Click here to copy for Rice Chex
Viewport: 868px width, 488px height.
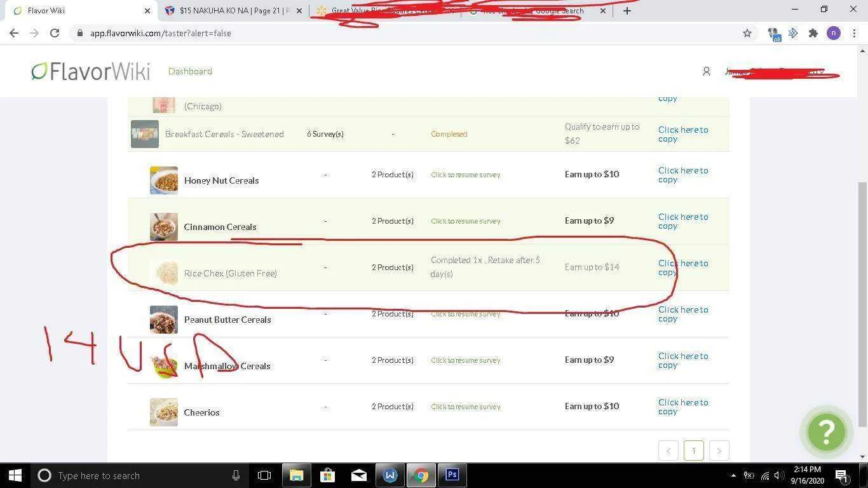click(683, 268)
